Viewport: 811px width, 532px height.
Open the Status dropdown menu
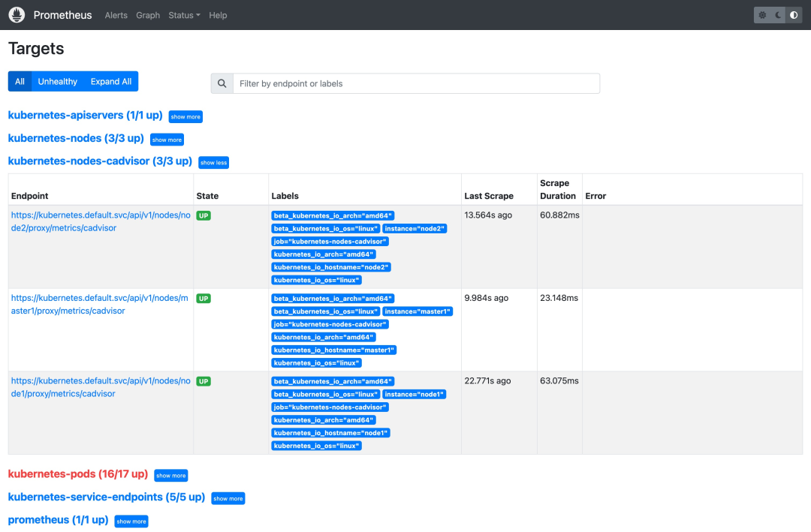[184, 15]
